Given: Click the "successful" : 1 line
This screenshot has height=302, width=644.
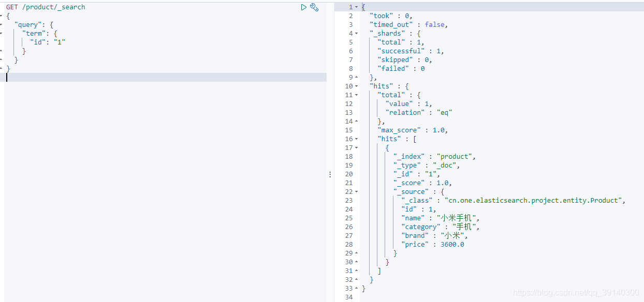Looking at the screenshot, I should click(x=411, y=51).
